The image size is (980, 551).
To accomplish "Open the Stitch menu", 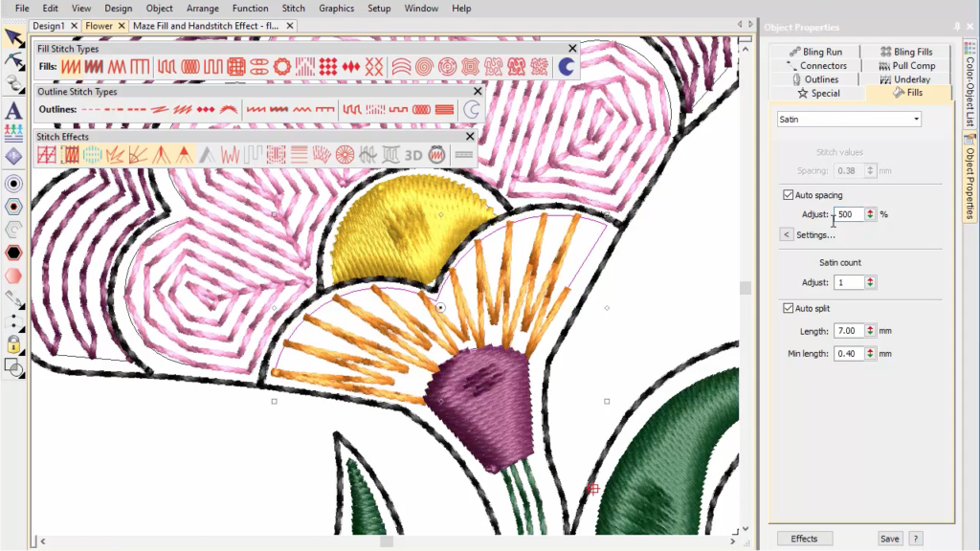I will click(293, 9).
